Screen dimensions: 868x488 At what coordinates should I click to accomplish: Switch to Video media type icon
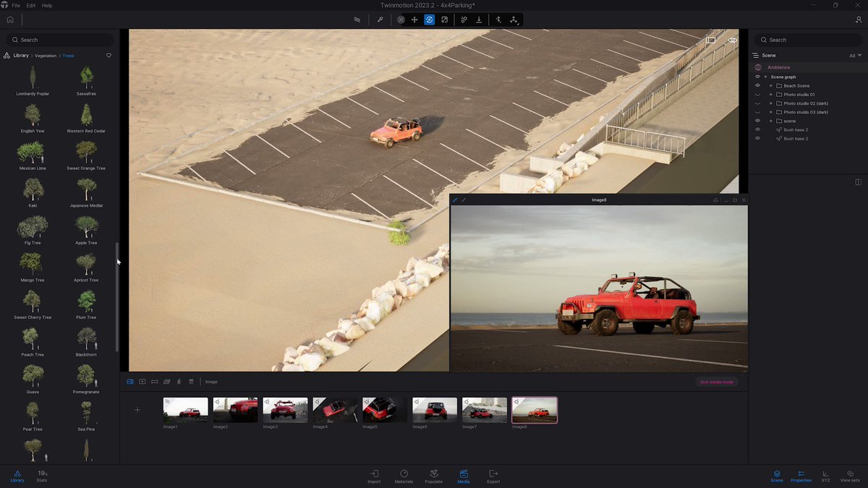click(x=142, y=382)
